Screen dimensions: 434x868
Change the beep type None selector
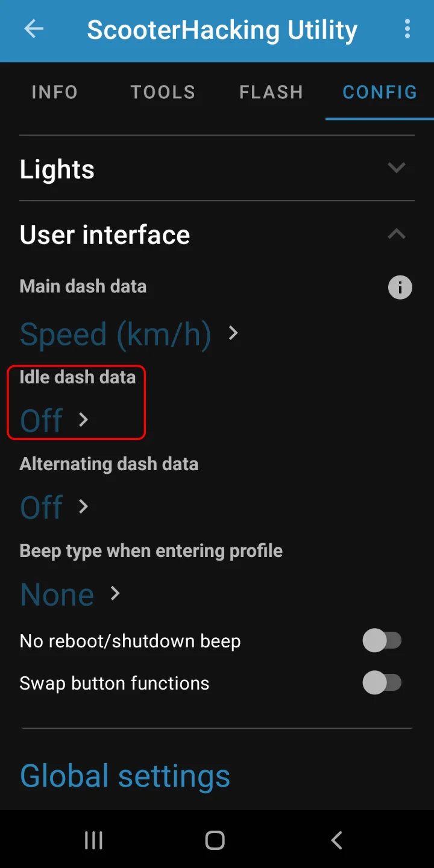coord(71,594)
